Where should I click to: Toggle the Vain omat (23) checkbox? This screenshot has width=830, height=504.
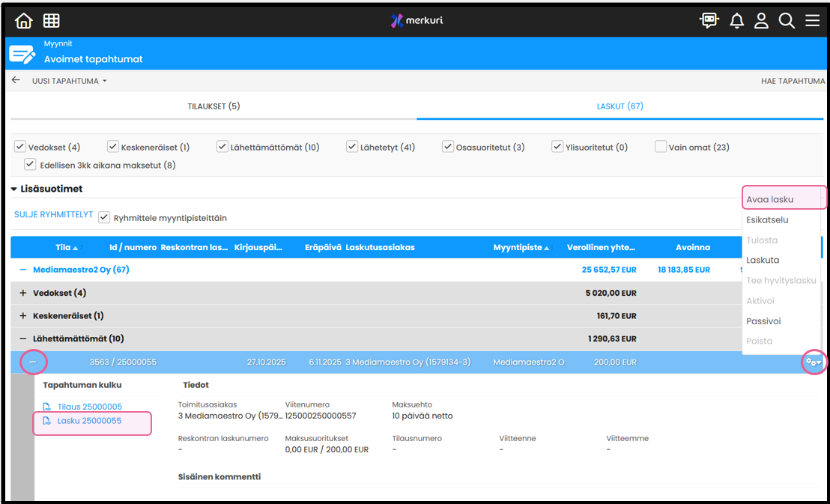[661, 147]
